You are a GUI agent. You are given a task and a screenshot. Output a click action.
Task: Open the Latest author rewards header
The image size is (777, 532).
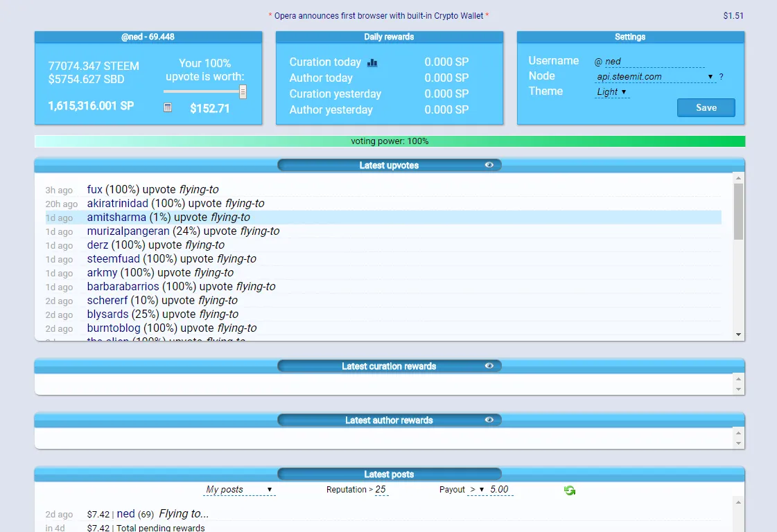[x=389, y=420]
